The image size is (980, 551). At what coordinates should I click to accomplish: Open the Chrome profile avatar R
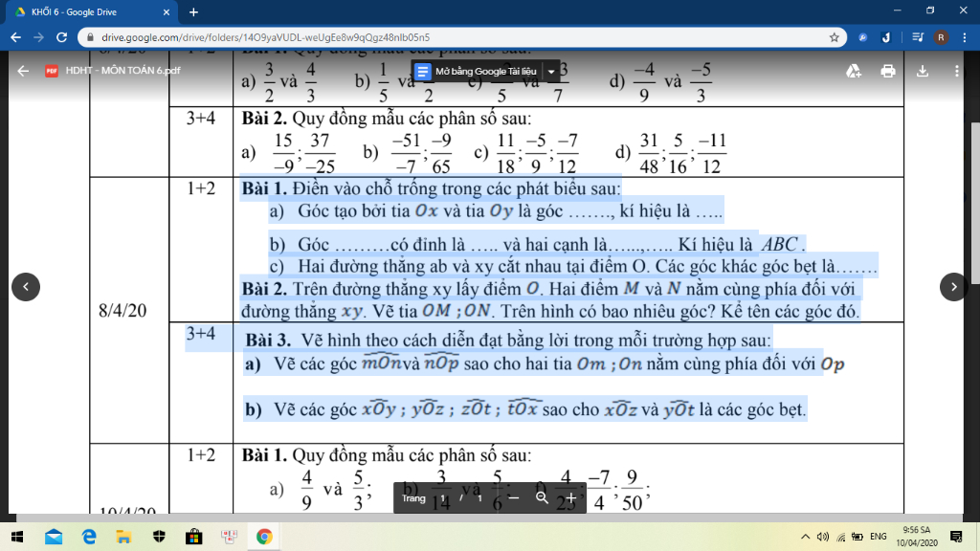pos(942,37)
